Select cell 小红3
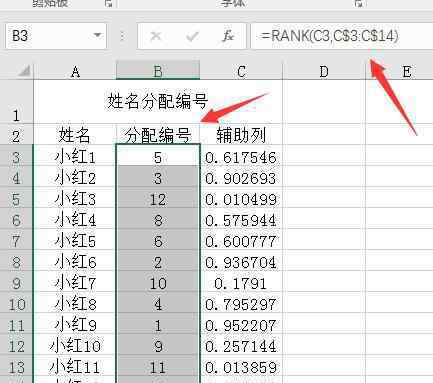The height and width of the screenshot is (383, 433). (x=75, y=197)
